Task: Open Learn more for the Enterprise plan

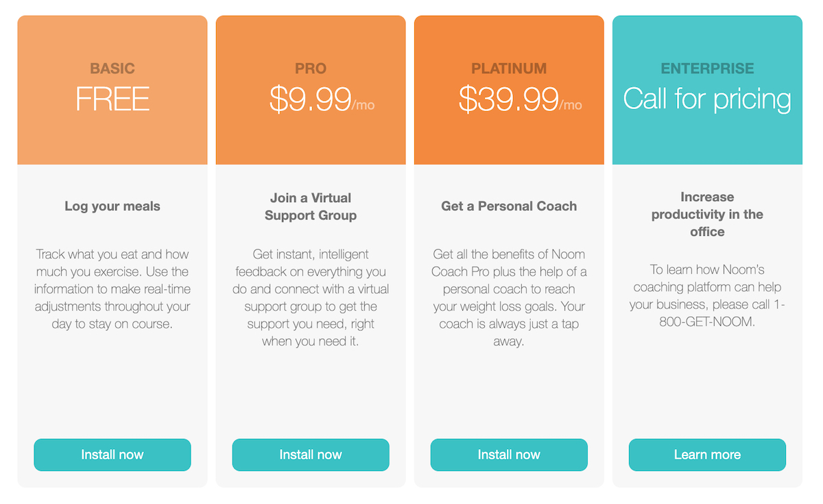Action: [x=707, y=455]
